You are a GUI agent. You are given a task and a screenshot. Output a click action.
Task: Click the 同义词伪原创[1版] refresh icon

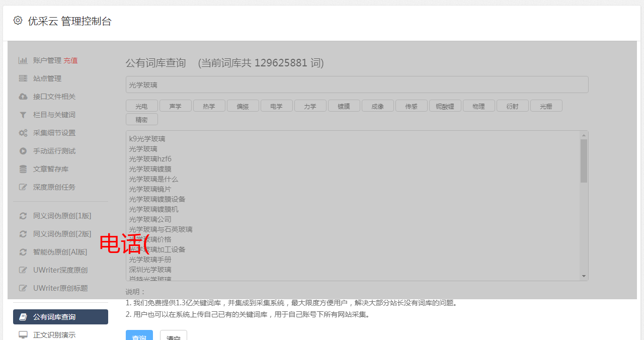[23, 216]
